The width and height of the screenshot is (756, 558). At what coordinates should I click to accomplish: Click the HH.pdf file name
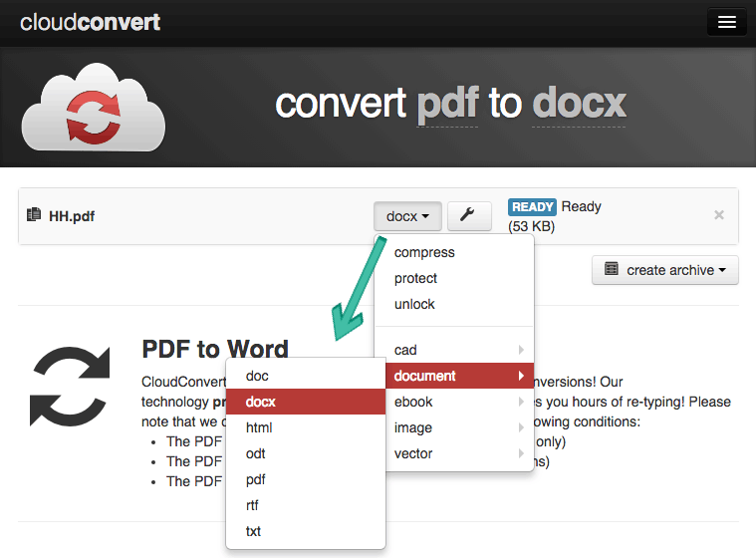click(72, 216)
